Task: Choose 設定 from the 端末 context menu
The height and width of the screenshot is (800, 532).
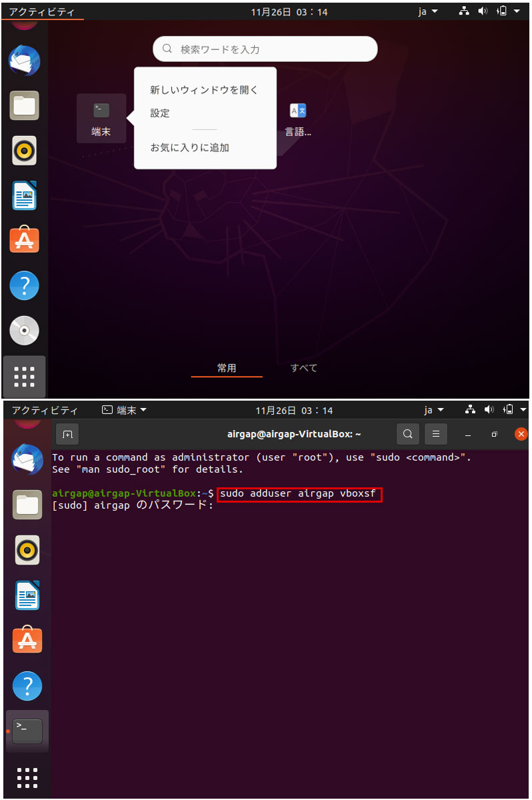Action: coord(160,113)
